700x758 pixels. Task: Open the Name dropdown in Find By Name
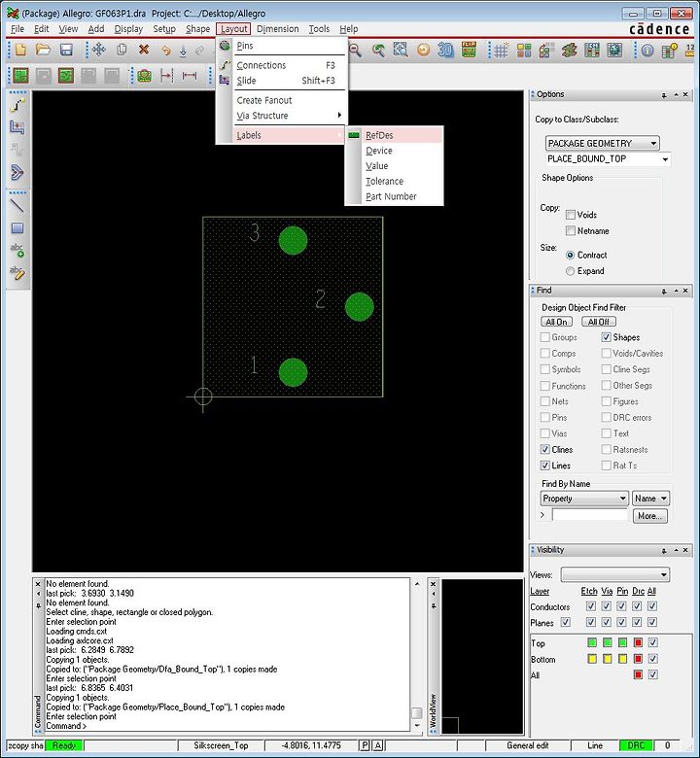[x=650, y=498]
